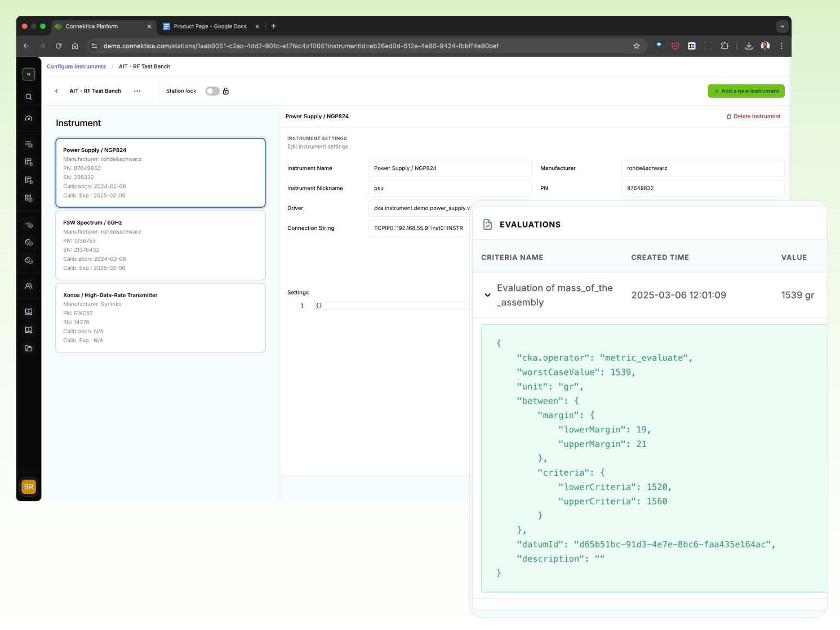Viewport: 840px width, 630px height.
Task: Open the search icon in the sidebar
Action: tap(29, 96)
